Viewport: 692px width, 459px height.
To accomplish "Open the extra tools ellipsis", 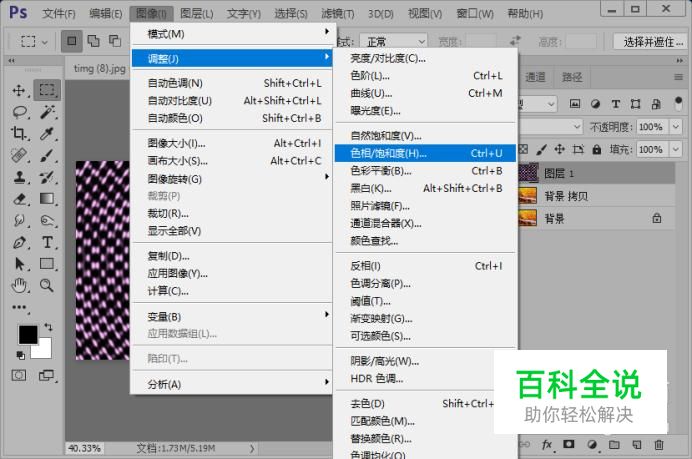I will point(19,307).
